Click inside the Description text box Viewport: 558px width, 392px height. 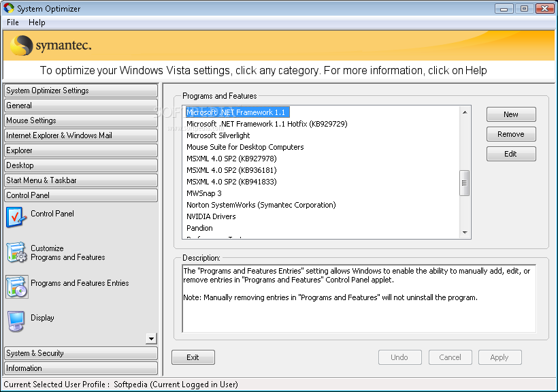(x=359, y=298)
